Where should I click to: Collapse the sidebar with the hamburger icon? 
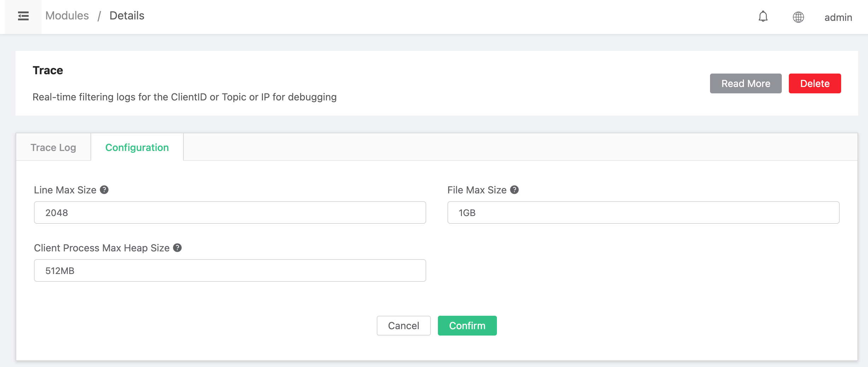23,16
